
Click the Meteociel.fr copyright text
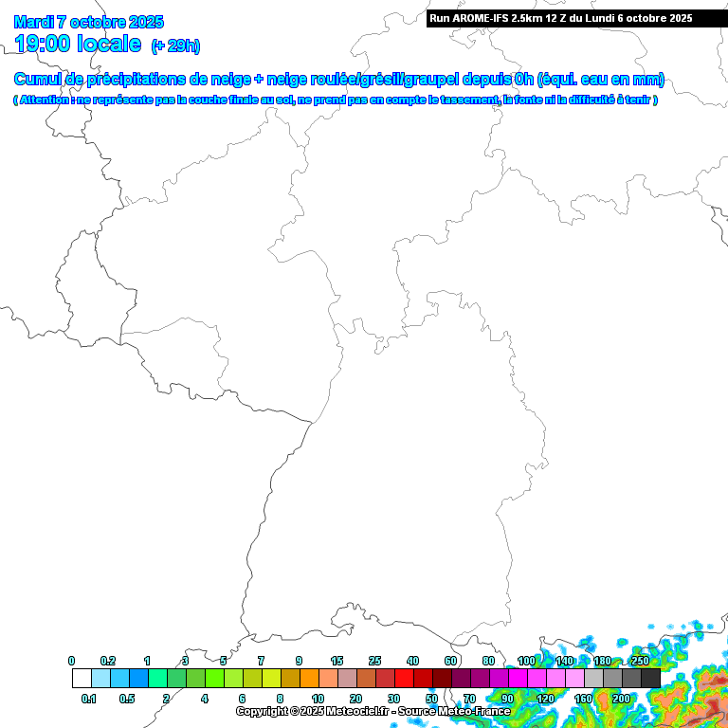coord(373,711)
